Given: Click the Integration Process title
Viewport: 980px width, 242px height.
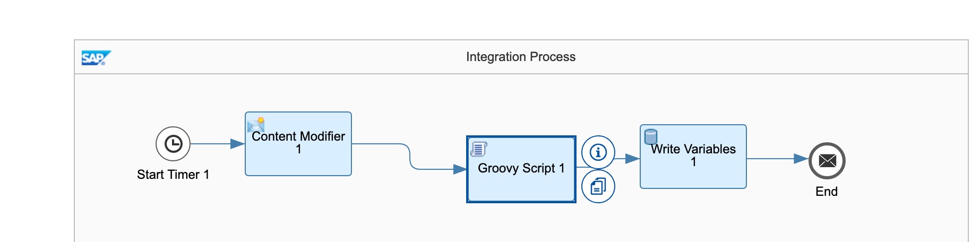Looking at the screenshot, I should click(520, 57).
